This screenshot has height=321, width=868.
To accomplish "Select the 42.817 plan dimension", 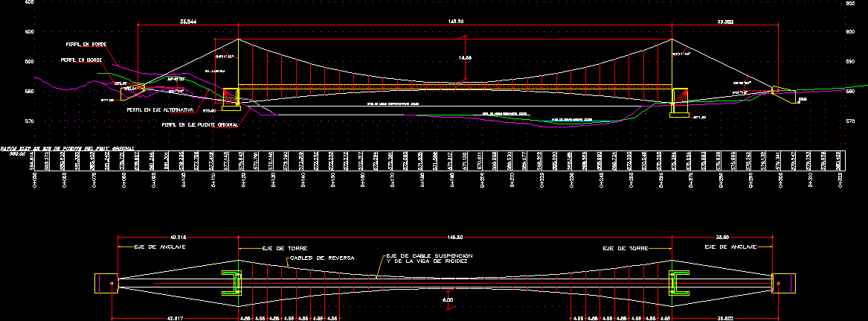I will pyautogui.click(x=175, y=319).
